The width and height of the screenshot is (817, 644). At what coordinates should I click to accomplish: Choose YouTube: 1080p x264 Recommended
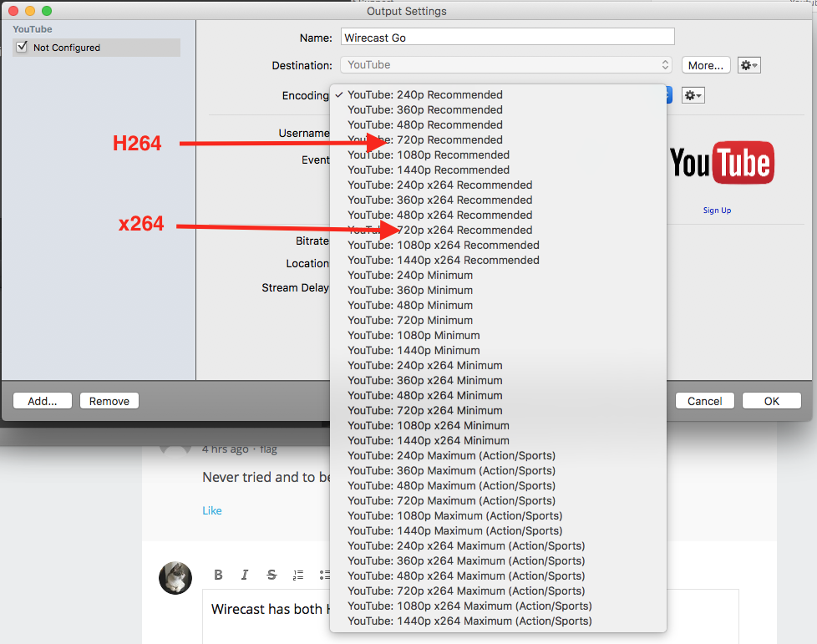point(498,246)
